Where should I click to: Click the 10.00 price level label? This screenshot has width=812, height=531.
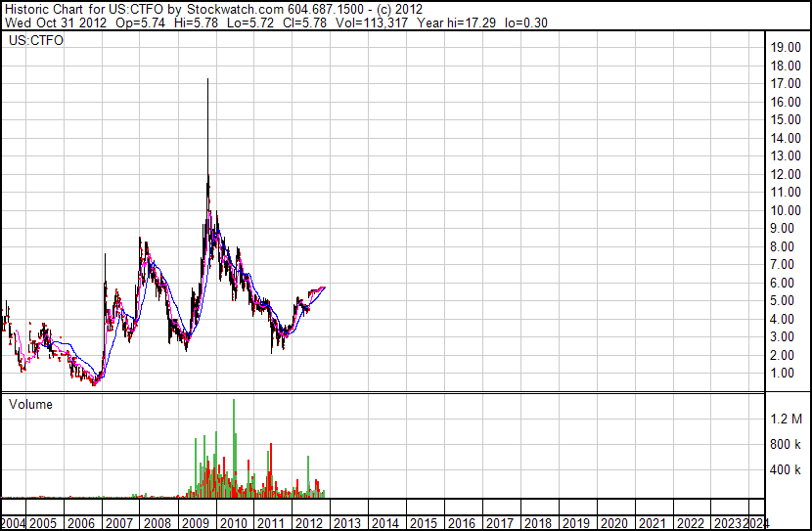point(787,210)
